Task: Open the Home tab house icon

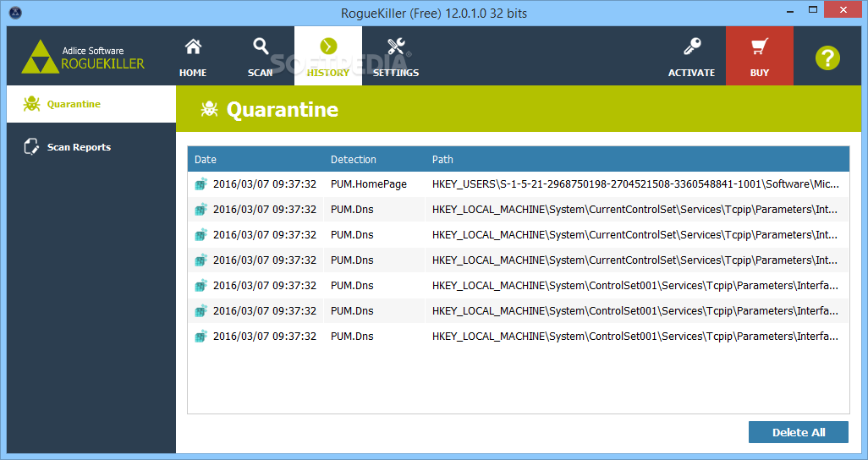Action: pyautogui.click(x=193, y=47)
